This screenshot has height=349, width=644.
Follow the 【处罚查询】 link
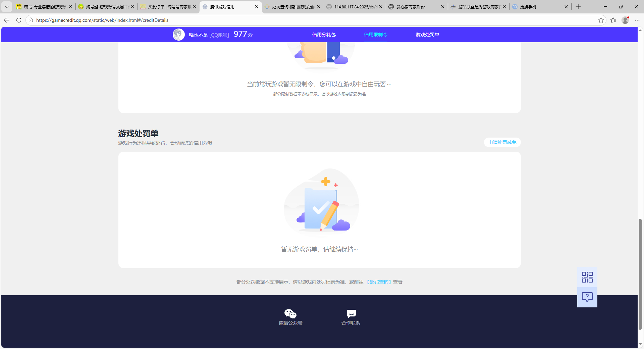378,282
